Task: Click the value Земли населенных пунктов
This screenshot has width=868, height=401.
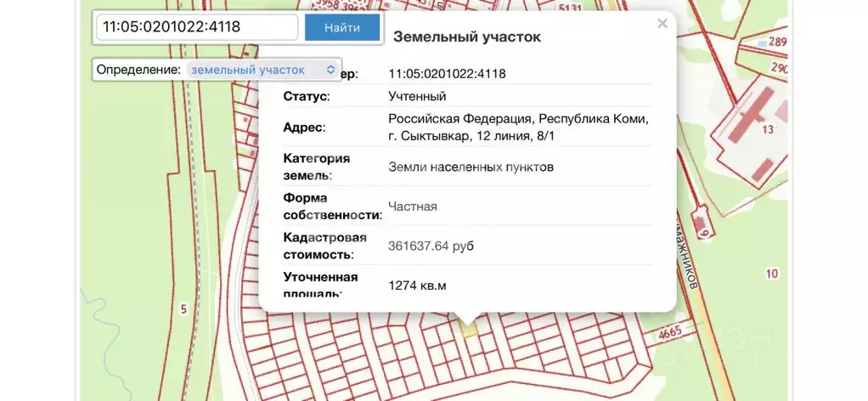Action: click(471, 167)
